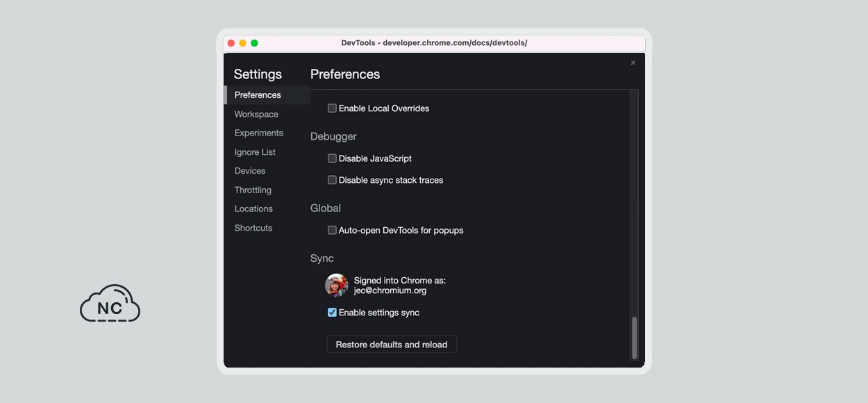This screenshot has width=868, height=403.
Task: Click the yellow minimize window button
Action: click(x=242, y=43)
